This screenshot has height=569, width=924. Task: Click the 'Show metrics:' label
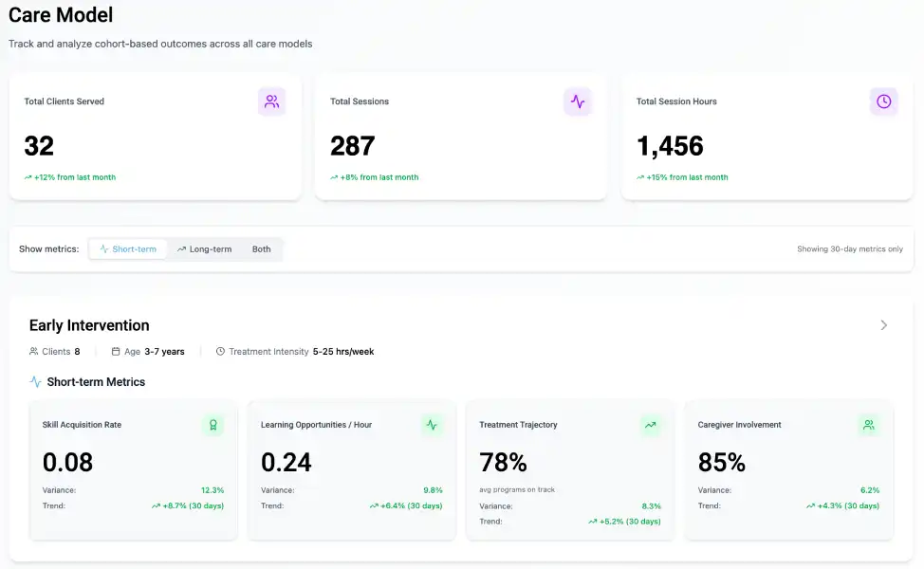pyautogui.click(x=49, y=249)
